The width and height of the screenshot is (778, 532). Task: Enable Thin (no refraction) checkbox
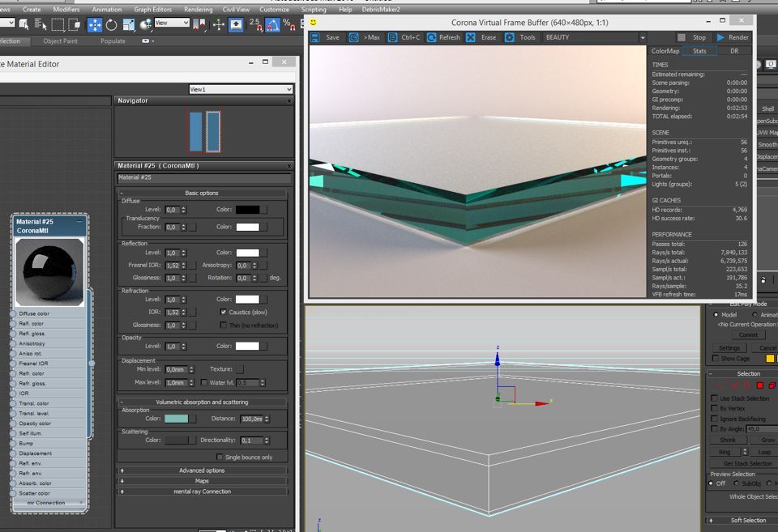(224, 325)
